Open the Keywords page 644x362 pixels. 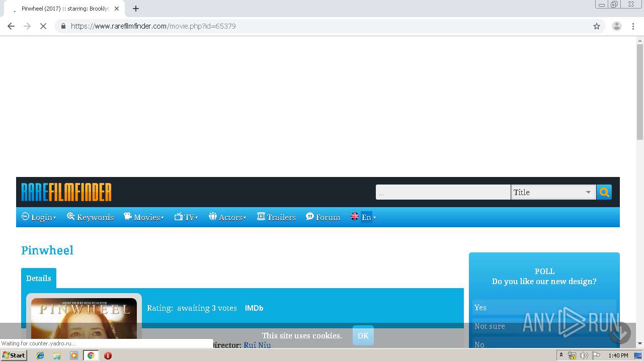91,217
